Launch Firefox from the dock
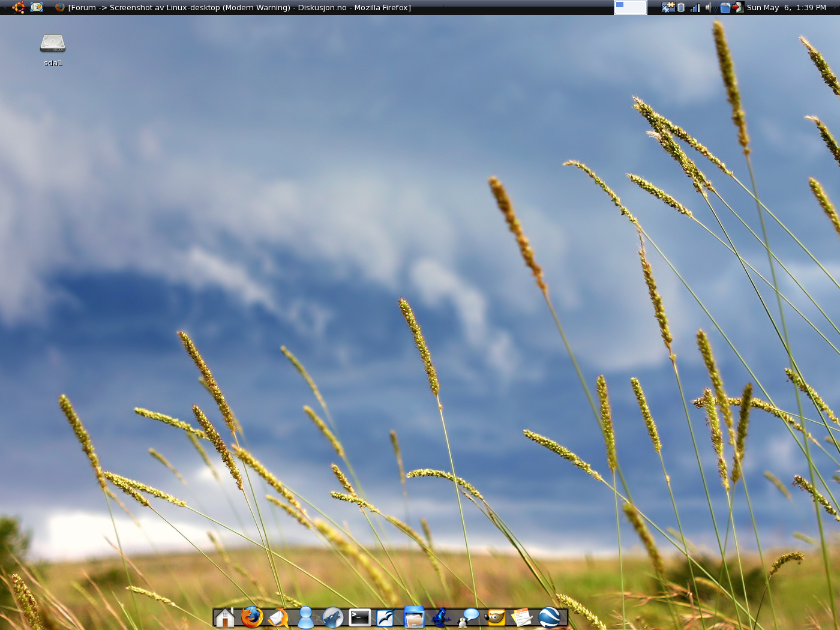 coord(252,617)
